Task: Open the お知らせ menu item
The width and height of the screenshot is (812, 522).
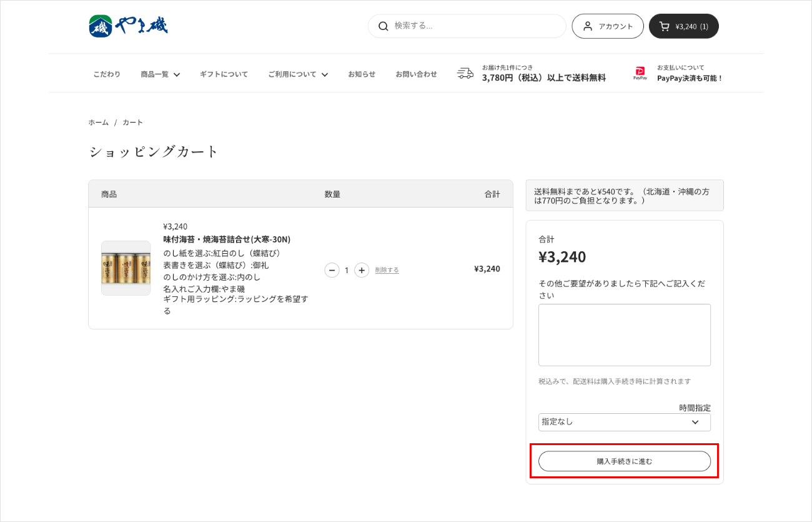Action: point(362,74)
